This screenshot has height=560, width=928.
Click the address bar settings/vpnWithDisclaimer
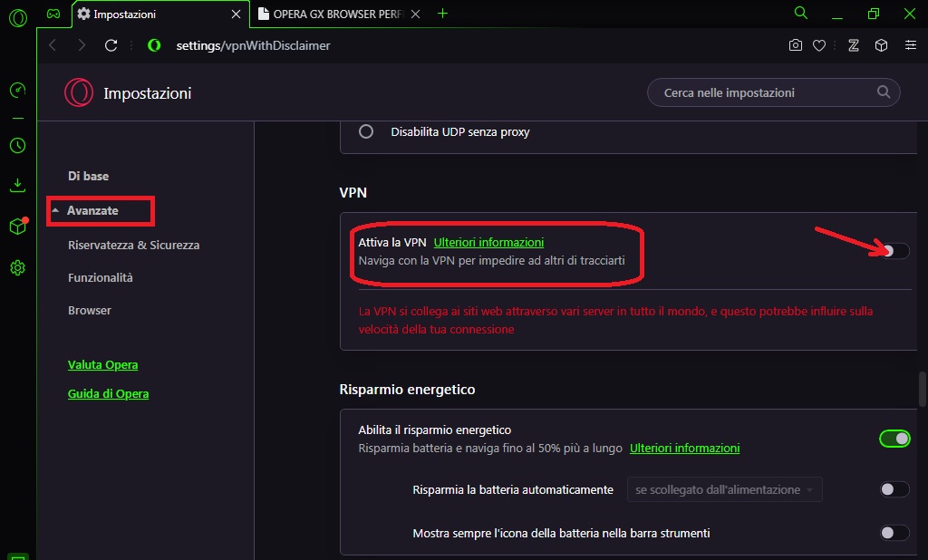(254, 45)
